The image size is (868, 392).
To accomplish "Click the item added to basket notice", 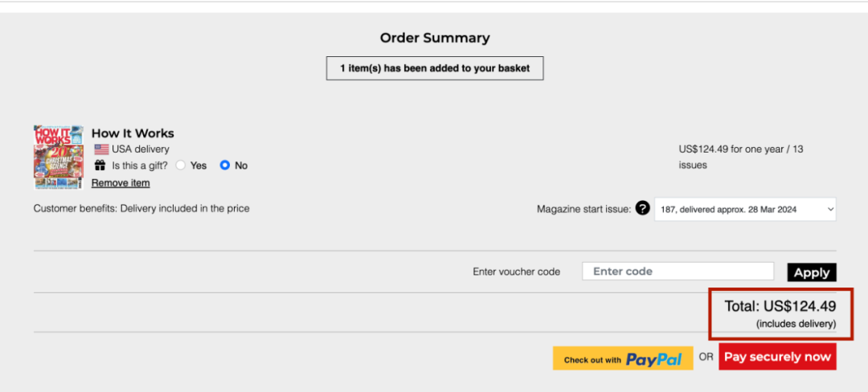I will click(x=435, y=68).
